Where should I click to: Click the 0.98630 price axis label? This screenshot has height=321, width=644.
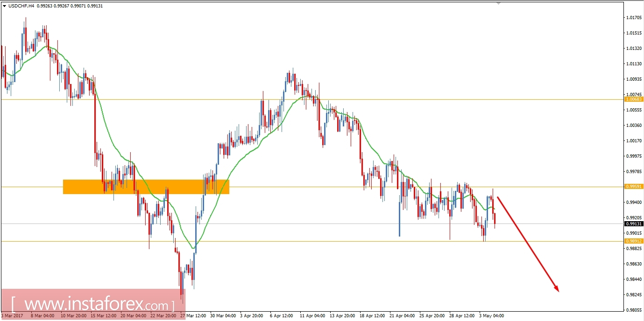click(634, 264)
